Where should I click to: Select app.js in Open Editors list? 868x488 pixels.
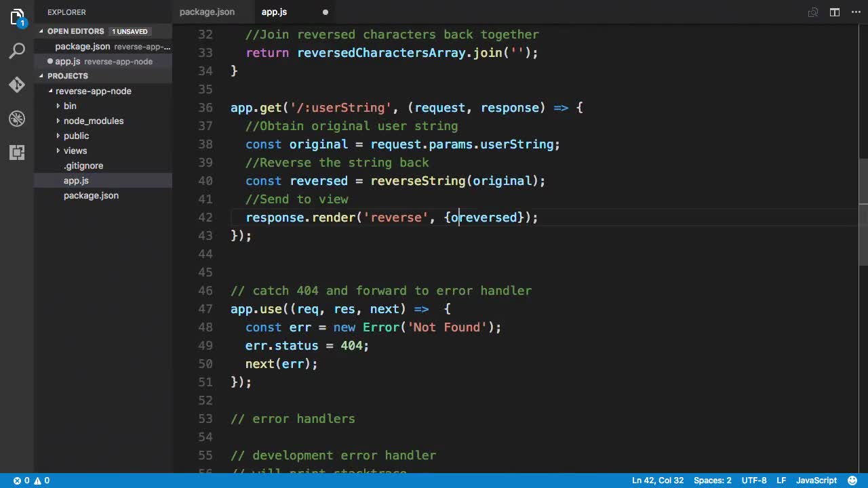coord(103,61)
